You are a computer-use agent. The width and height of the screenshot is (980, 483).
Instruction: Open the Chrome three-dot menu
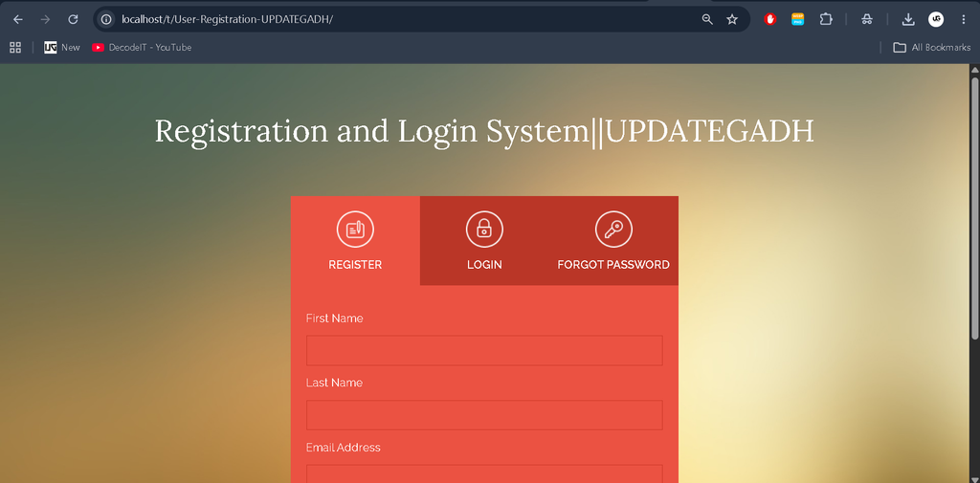click(963, 19)
